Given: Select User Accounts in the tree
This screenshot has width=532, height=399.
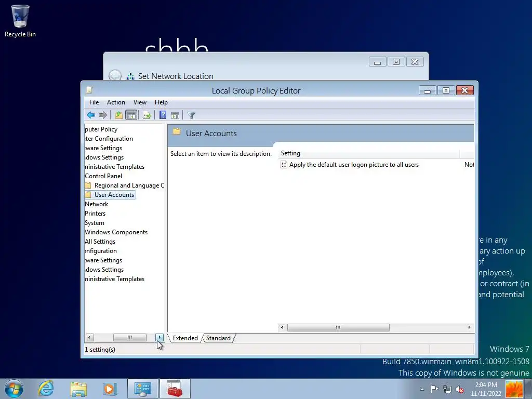Looking at the screenshot, I should tap(110, 195).
